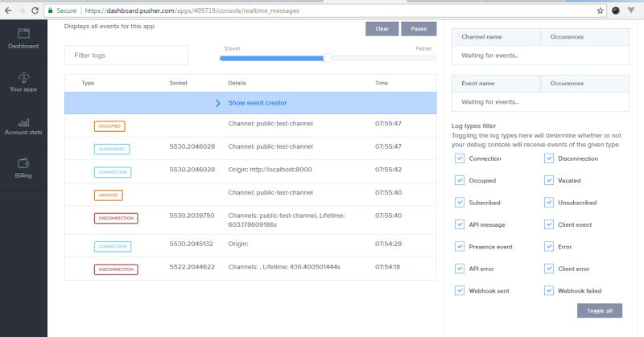The image size is (644, 337).
Task: Click the VACATED event badge
Action: tap(108, 195)
